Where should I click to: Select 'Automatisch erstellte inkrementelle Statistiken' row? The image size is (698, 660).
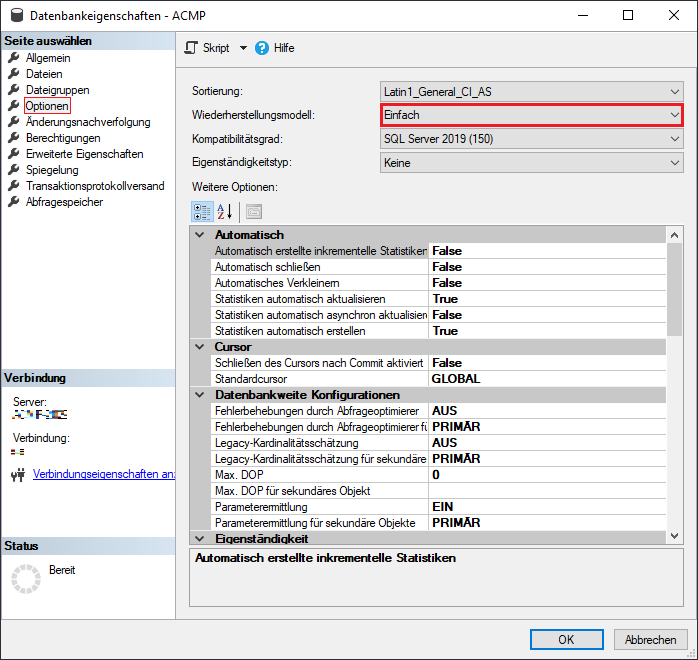[440, 251]
